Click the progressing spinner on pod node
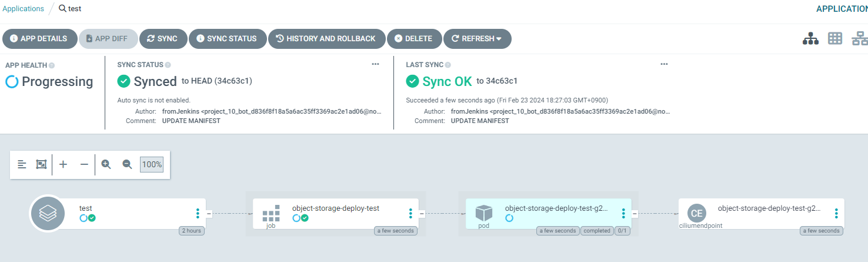The width and height of the screenshot is (868, 262). click(x=509, y=218)
